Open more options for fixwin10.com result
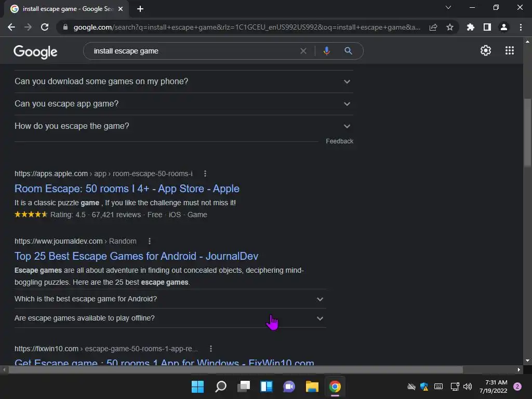Viewport: 532px width, 399px height. click(211, 349)
